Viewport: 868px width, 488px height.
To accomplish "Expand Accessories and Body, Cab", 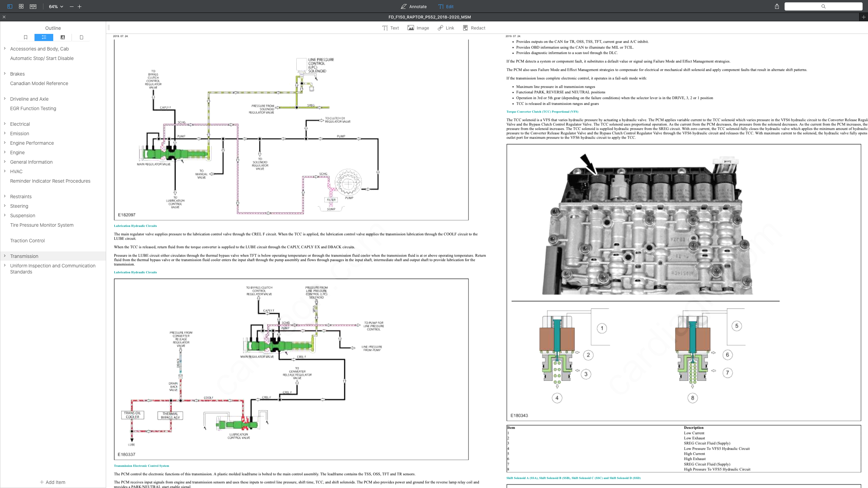I will click(x=5, y=49).
